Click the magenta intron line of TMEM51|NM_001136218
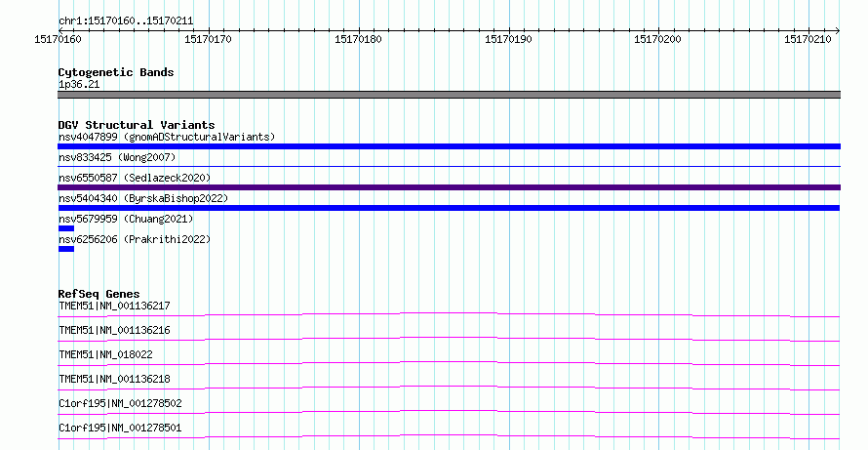The height and width of the screenshot is (450, 868). pyautogui.click(x=449, y=388)
